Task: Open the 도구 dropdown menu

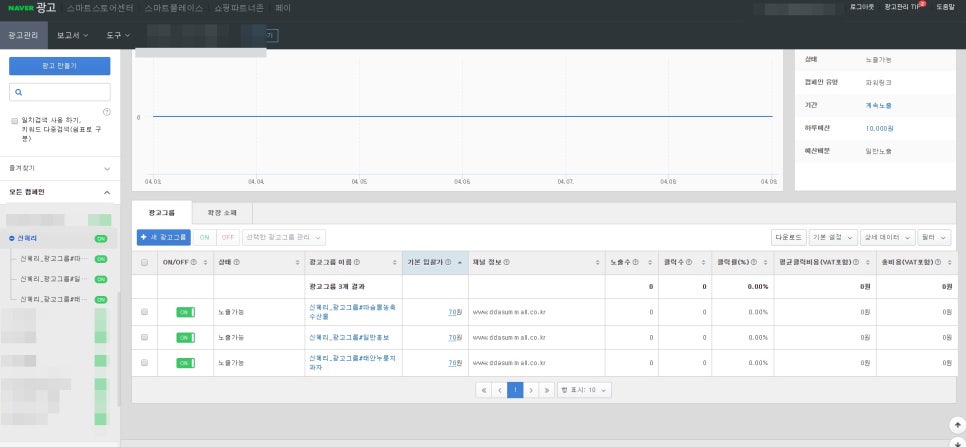Action: click(118, 36)
